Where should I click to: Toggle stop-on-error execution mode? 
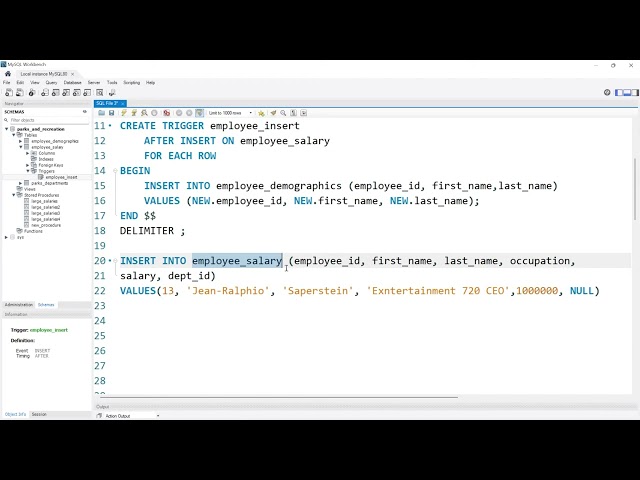[167, 113]
